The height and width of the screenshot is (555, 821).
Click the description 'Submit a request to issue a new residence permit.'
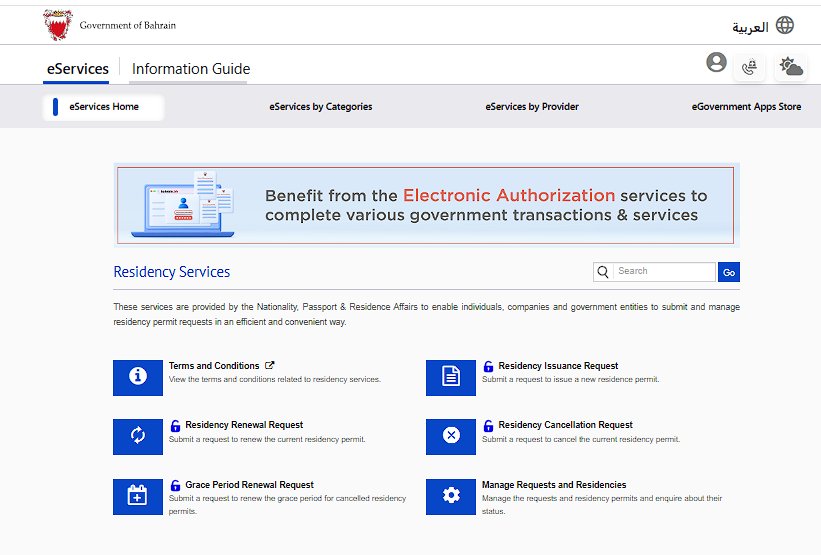pos(570,379)
